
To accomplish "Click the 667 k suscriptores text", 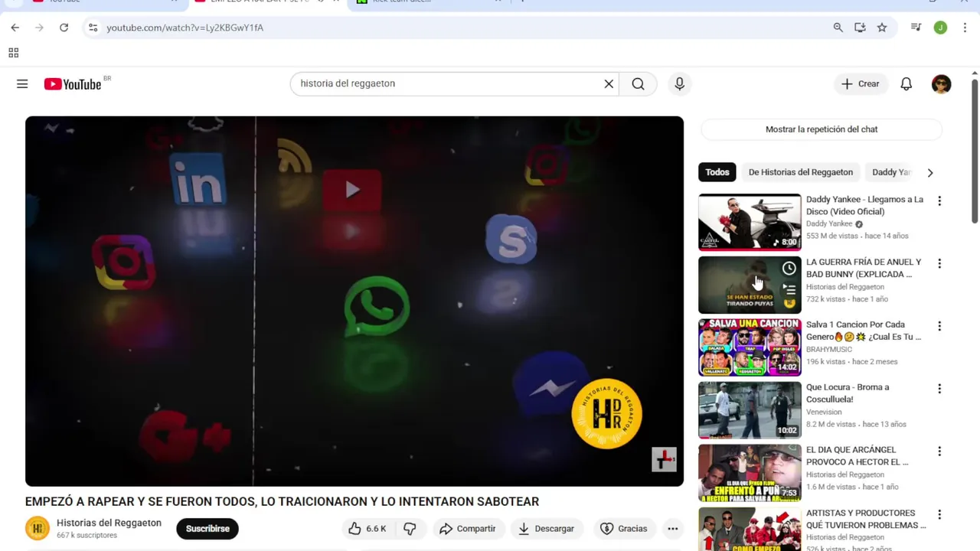I will click(x=87, y=536).
